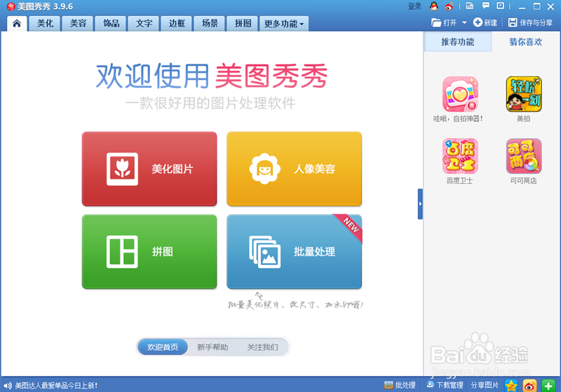Click the 美图秀秀 app logo in title bar

[11, 6]
